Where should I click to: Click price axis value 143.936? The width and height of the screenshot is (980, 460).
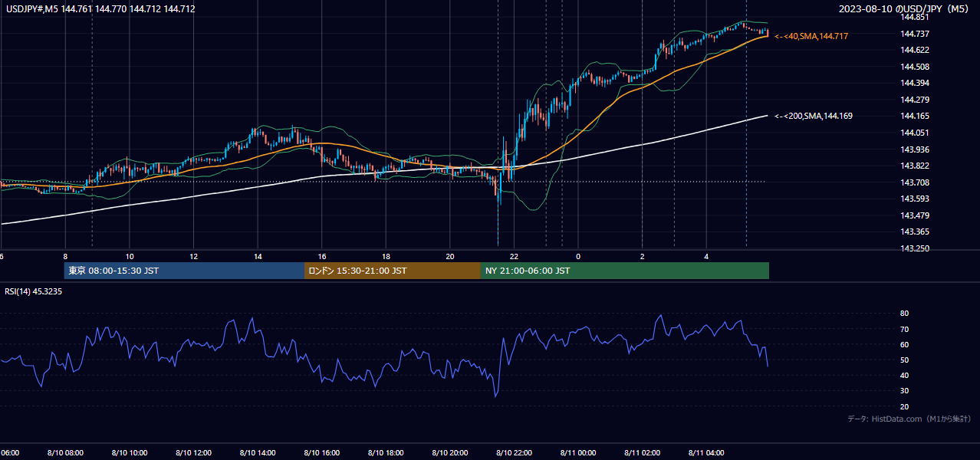(914, 149)
